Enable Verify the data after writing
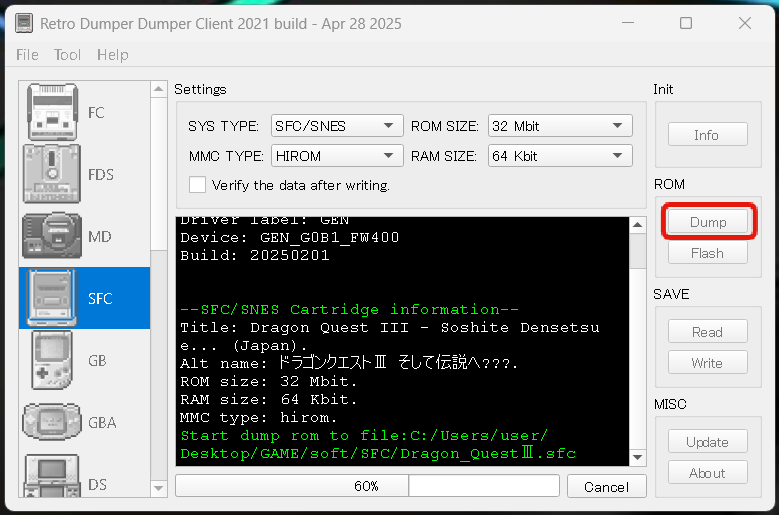Screen dimensions: 779x515 [198, 185]
